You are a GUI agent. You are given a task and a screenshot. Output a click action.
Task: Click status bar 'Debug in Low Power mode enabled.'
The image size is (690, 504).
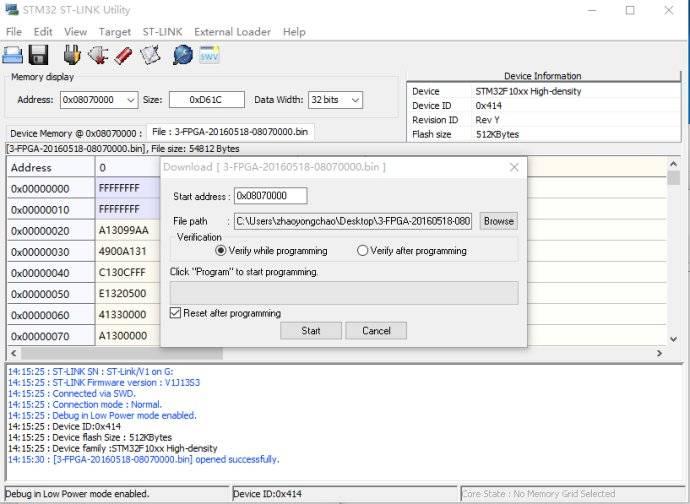(77, 494)
